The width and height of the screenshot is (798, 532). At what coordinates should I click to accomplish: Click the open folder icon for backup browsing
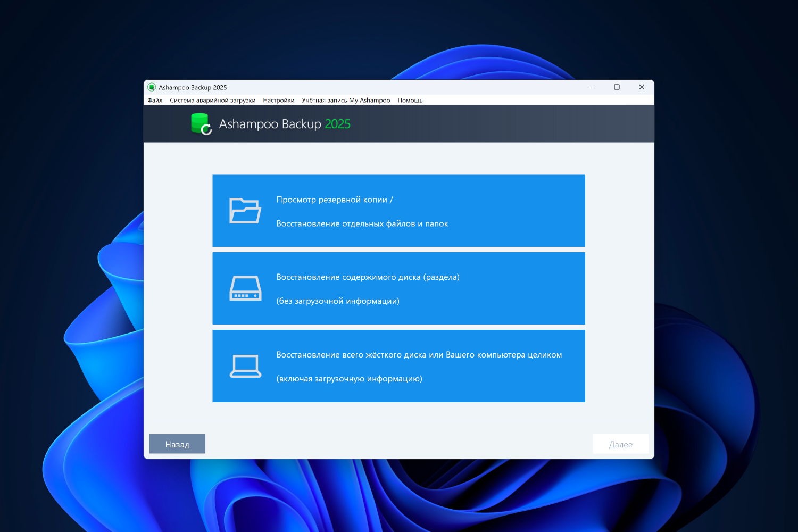click(x=245, y=211)
